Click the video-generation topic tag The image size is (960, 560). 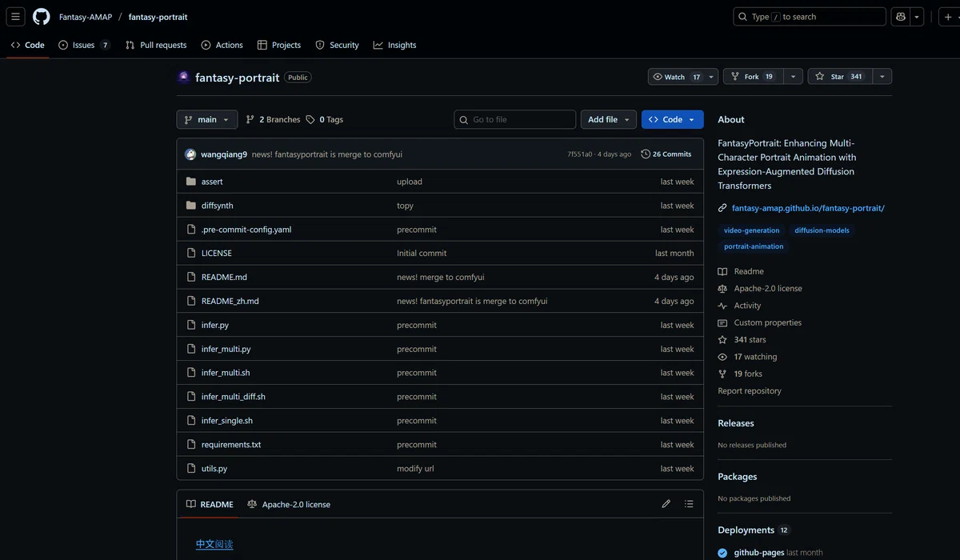pos(751,230)
